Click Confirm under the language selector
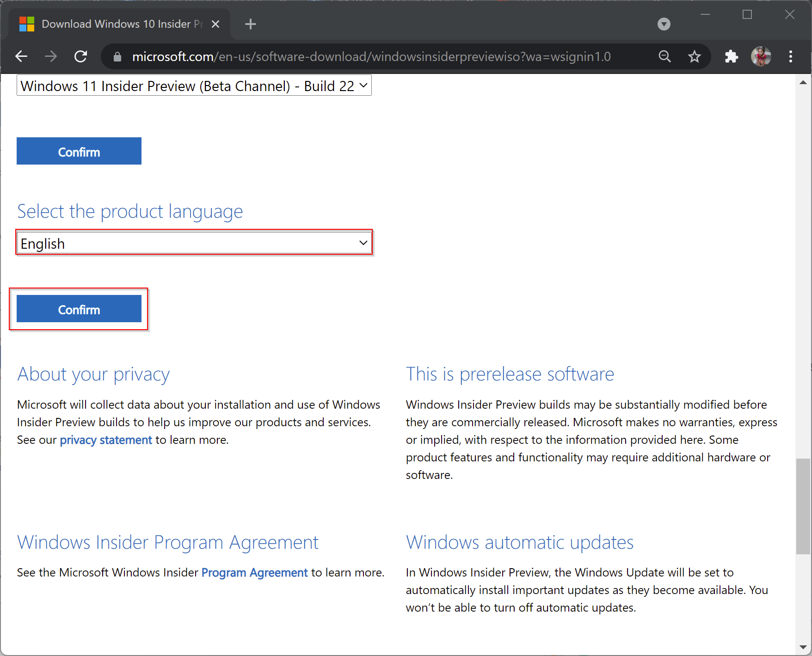This screenshot has height=656, width=812. [x=79, y=309]
